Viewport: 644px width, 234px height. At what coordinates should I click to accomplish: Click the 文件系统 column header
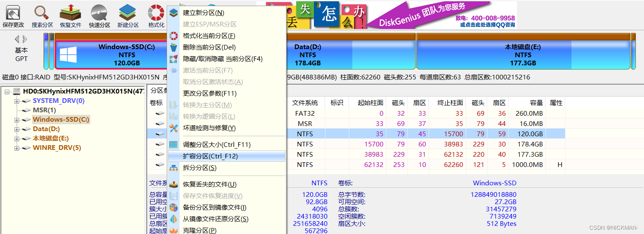coord(305,103)
